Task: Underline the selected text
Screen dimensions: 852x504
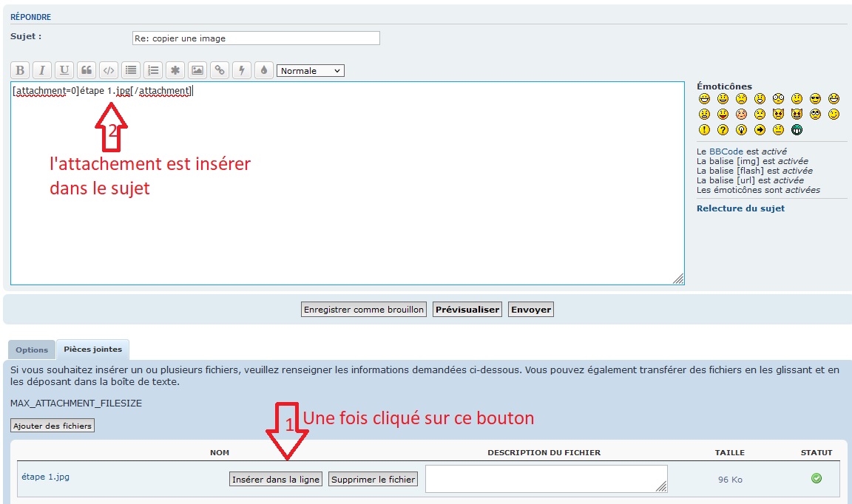Action: point(64,70)
